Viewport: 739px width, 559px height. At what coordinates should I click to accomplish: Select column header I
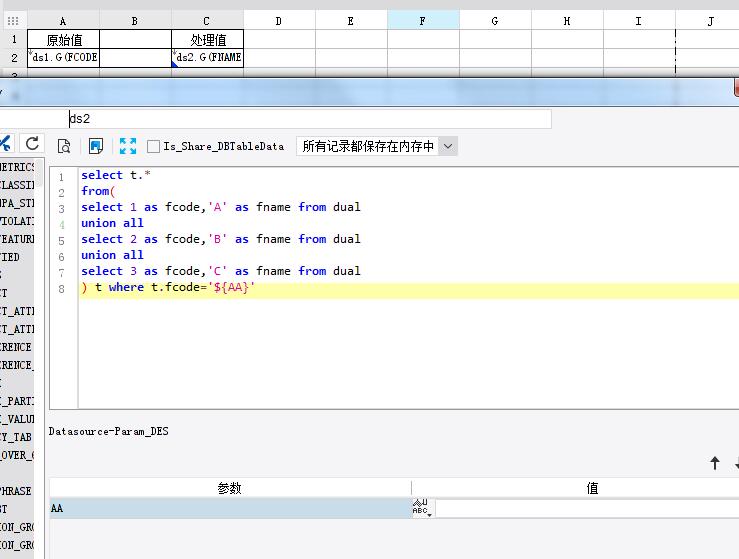tap(639, 21)
